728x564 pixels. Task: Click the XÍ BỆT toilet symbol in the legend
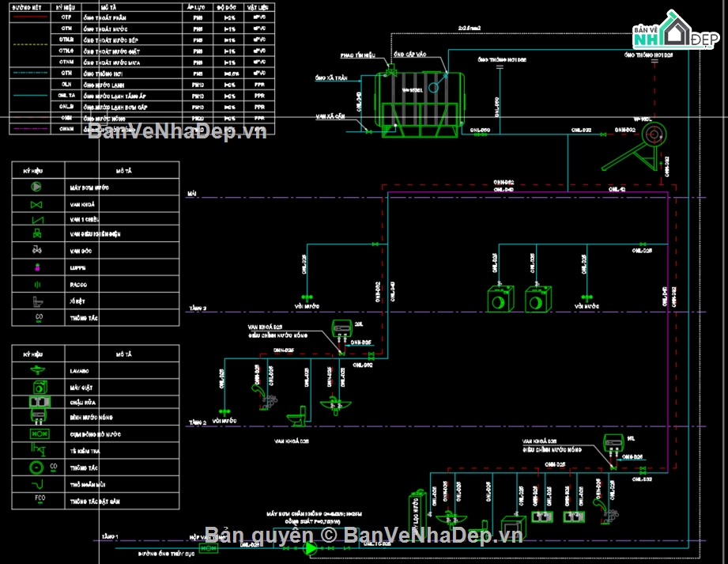36,301
